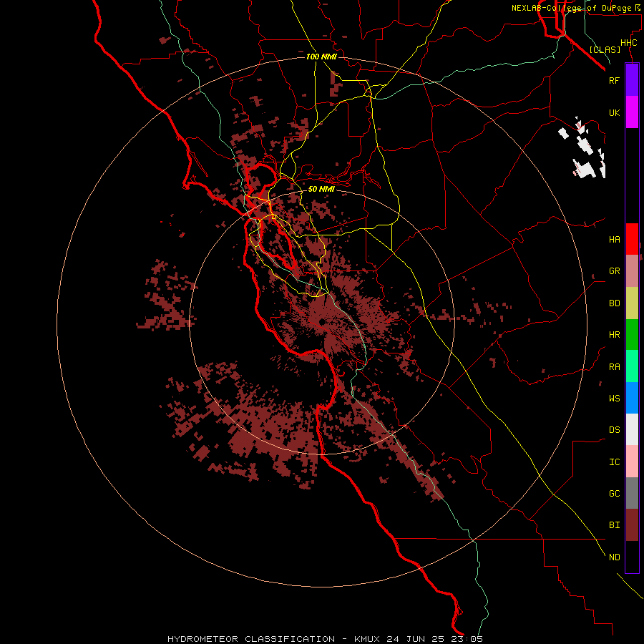Click the bright green RA legend swatch
This screenshot has height=644, width=644.
(632, 366)
